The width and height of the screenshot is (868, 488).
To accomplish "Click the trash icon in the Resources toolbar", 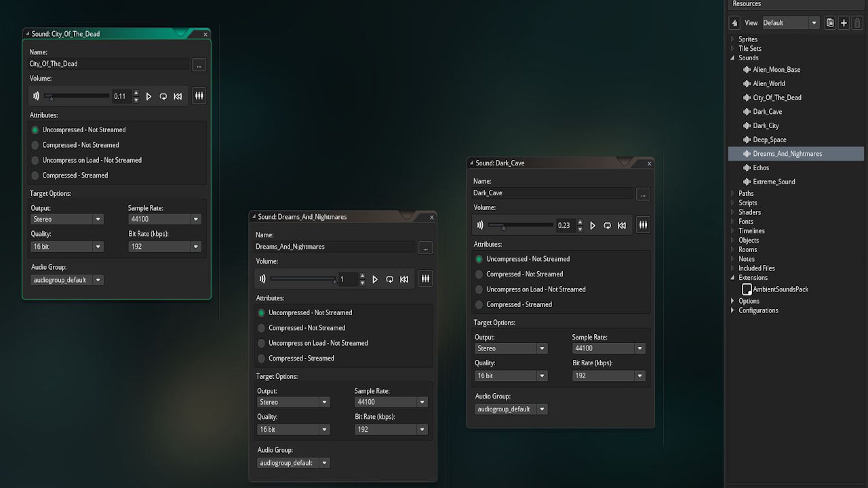I will click(x=857, y=22).
